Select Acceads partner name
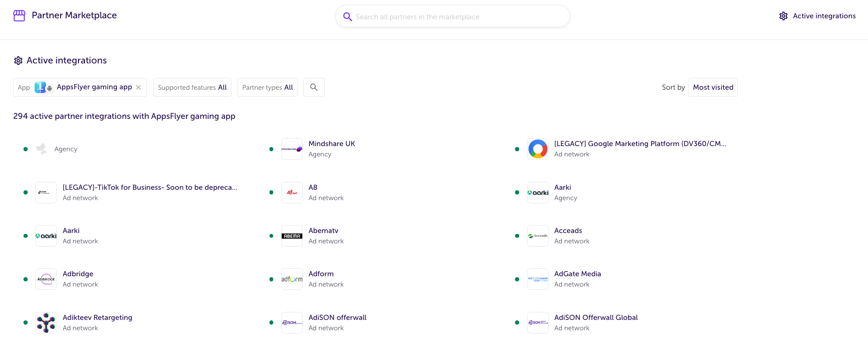The width and height of the screenshot is (868, 342). pyautogui.click(x=568, y=231)
